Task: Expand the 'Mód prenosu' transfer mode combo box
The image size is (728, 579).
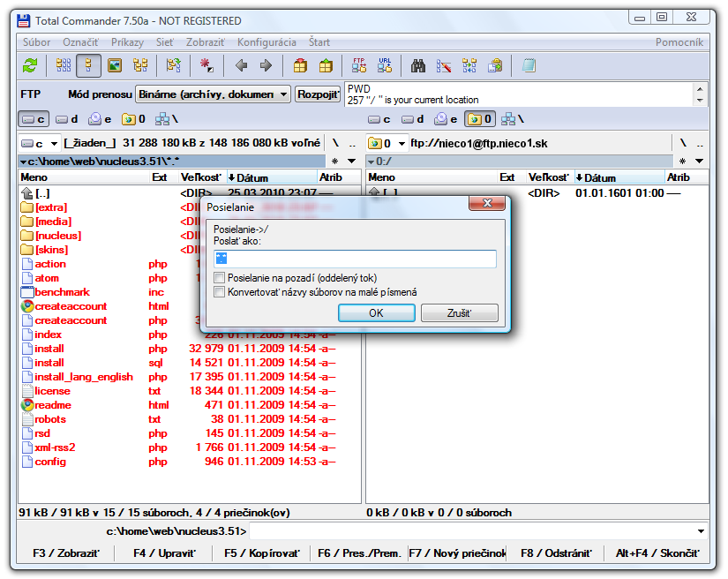Action: tap(214, 94)
